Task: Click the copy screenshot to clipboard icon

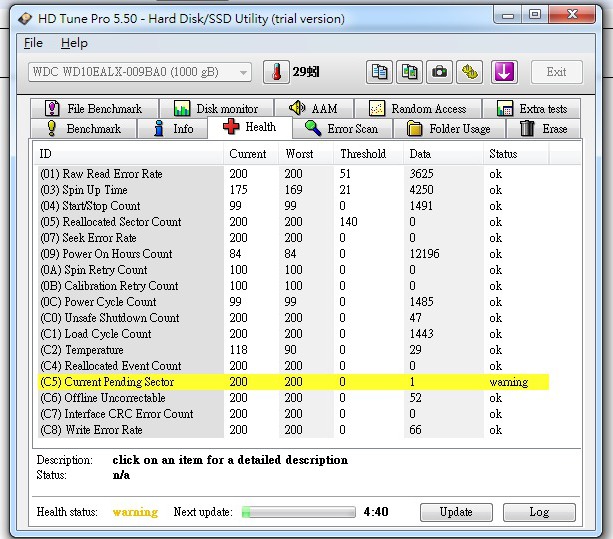Action: (x=409, y=72)
